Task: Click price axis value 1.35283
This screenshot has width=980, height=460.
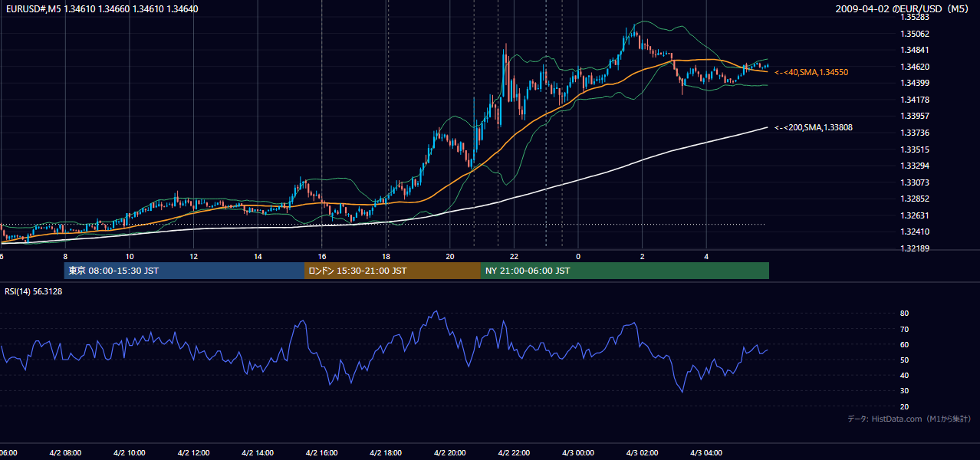Action: coord(914,17)
